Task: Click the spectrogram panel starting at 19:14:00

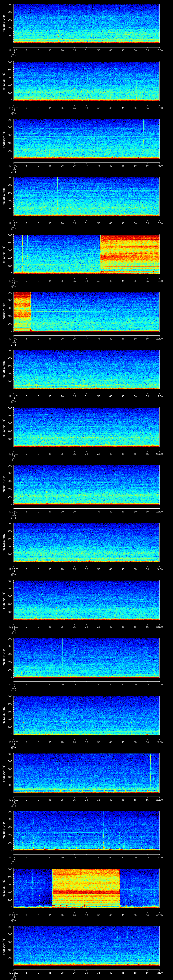Action: pyautogui.click(x=86, y=24)
